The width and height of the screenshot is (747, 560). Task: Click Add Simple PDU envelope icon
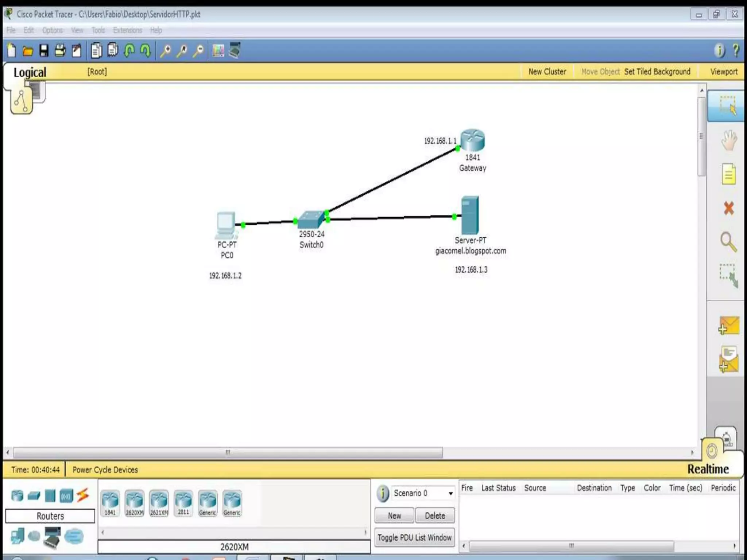click(x=728, y=326)
